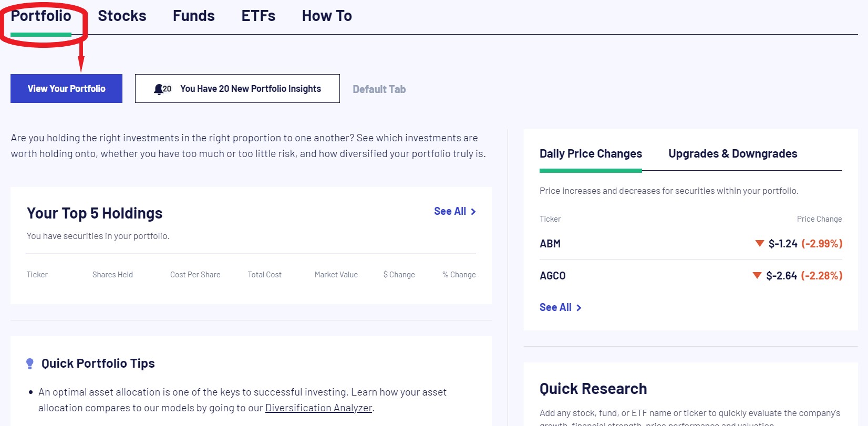Click the AGCO ticker row

[691, 276]
